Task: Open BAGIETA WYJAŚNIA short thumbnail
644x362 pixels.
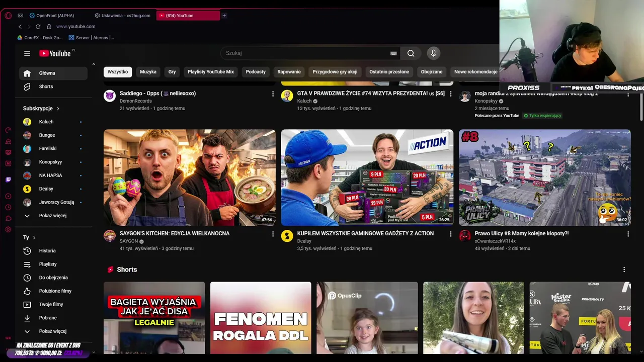Action: tap(154, 318)
